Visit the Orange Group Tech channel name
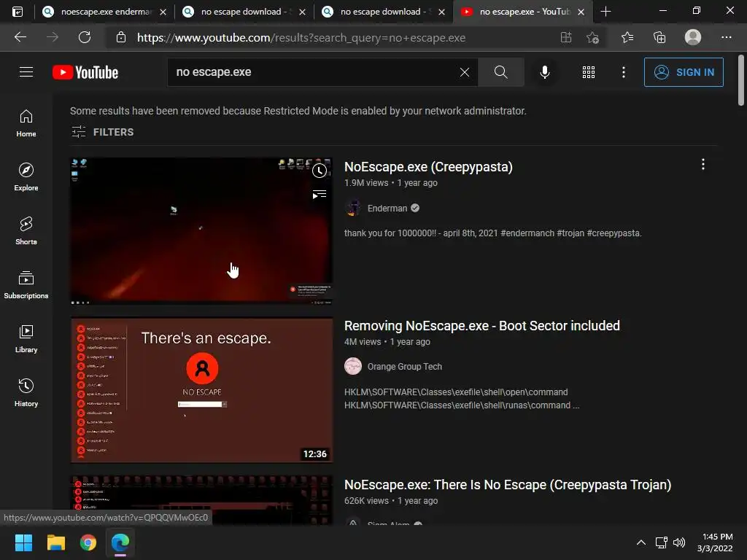 point(404,366)
